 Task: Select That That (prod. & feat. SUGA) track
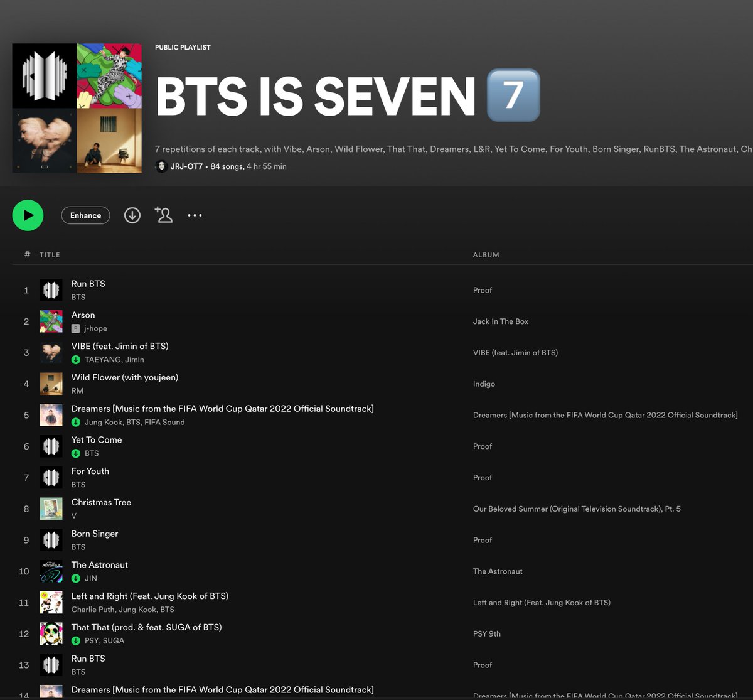[x=146, y=627]
